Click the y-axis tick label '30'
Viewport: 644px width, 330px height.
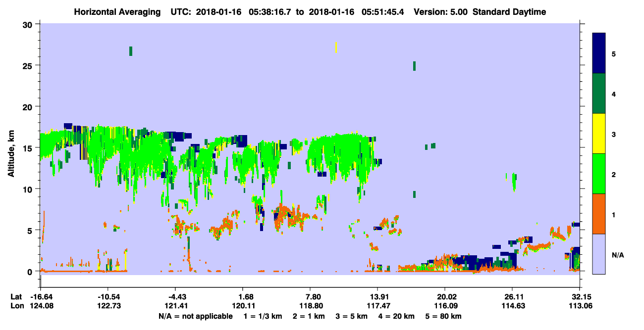28,25
